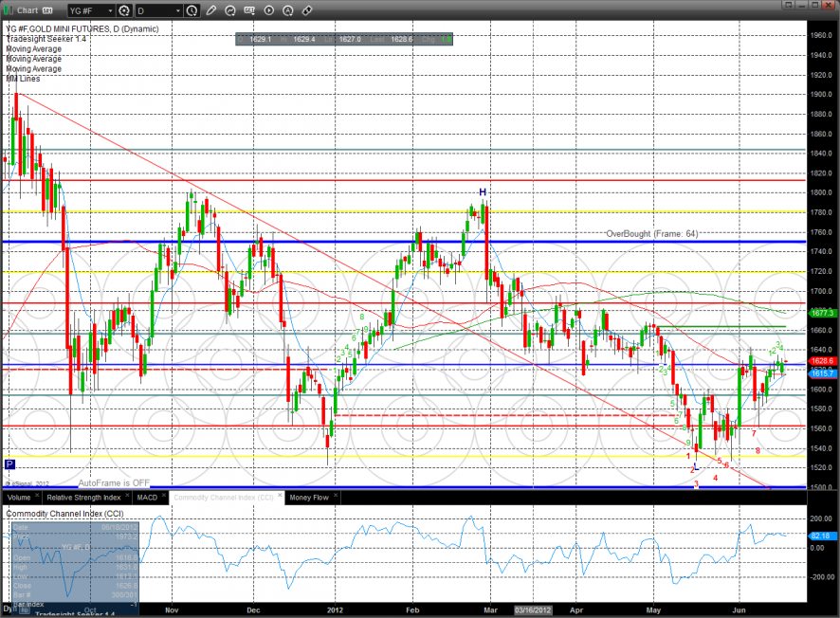Select the Money Flow tab
Viewport: 840px width, 618px height.
click(310, 497)
